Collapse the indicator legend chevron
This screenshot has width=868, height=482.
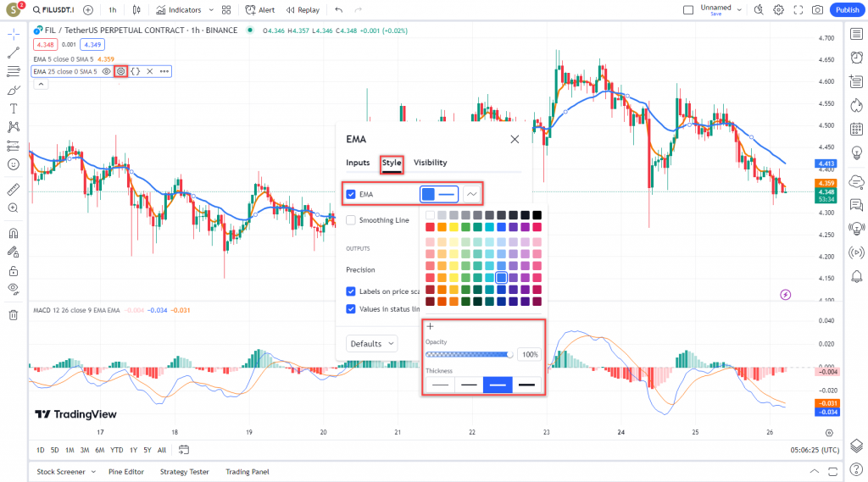point(41,84)
